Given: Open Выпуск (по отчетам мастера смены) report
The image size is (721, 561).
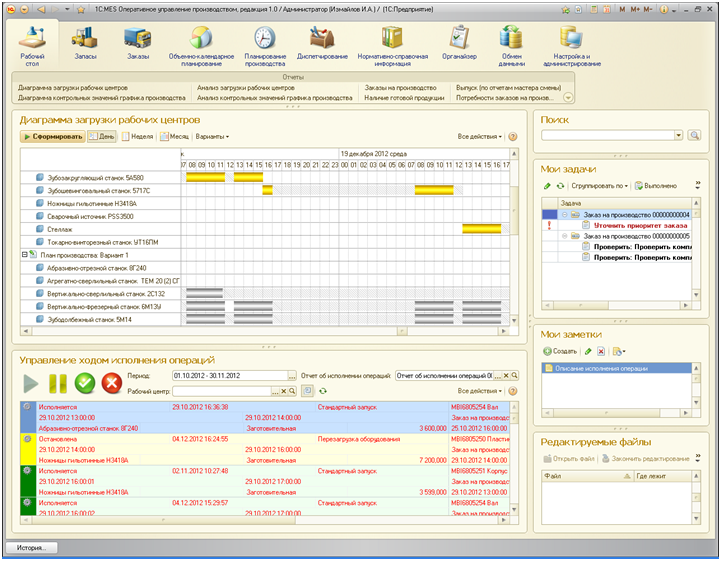Looking at the screenshot, I should click(x=509, y=87).
